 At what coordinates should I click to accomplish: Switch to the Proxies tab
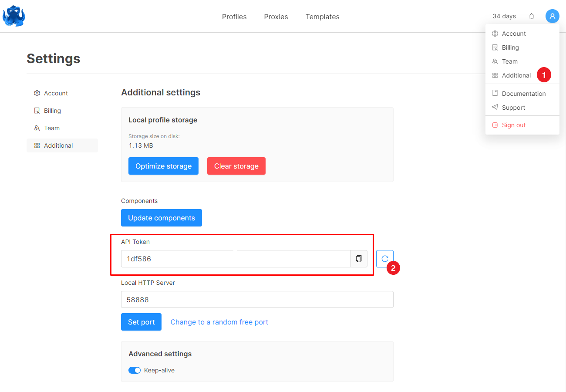[276, 17]
